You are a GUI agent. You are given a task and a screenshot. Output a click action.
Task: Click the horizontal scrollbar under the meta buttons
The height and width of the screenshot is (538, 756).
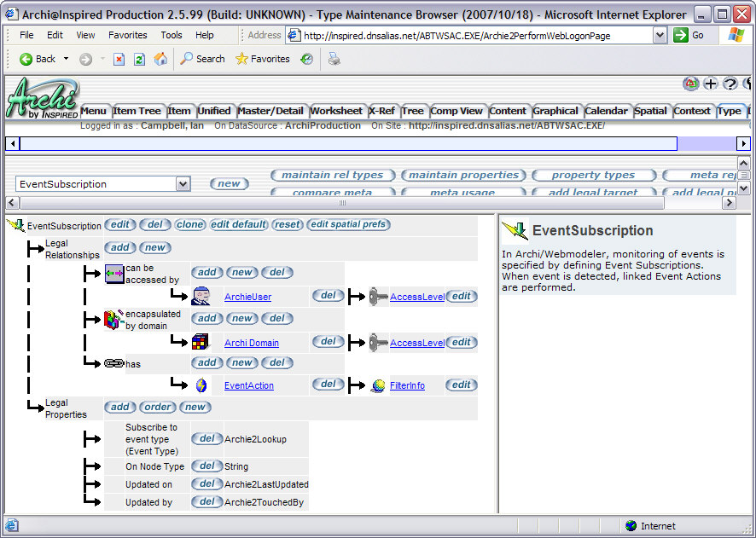coord(341,203)
